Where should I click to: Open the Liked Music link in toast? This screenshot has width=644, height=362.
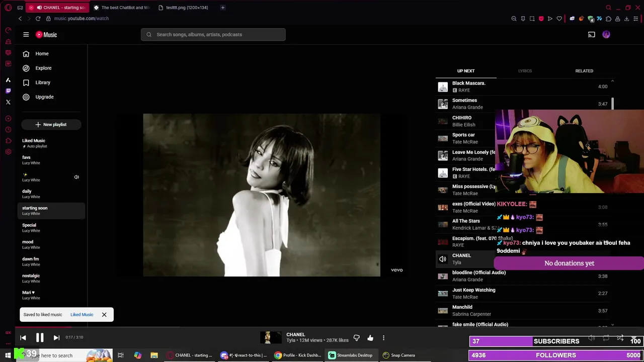pos(82,315)
